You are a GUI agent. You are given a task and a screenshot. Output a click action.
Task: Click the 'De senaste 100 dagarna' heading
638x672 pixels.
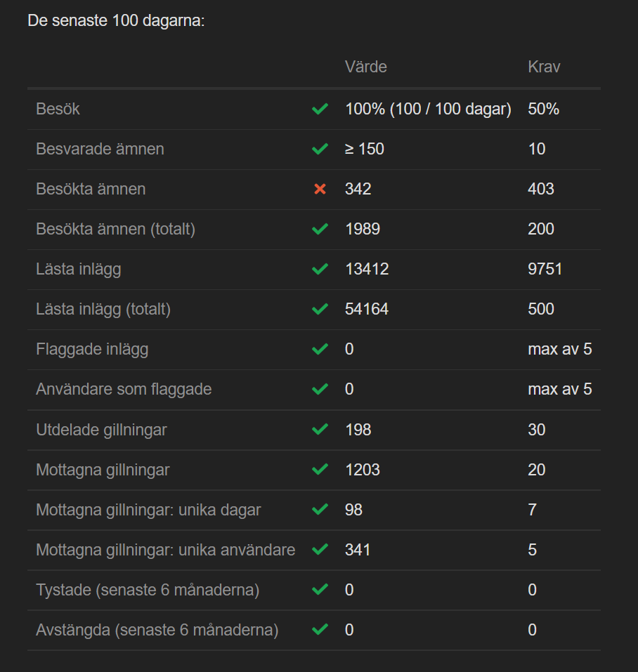116,20
